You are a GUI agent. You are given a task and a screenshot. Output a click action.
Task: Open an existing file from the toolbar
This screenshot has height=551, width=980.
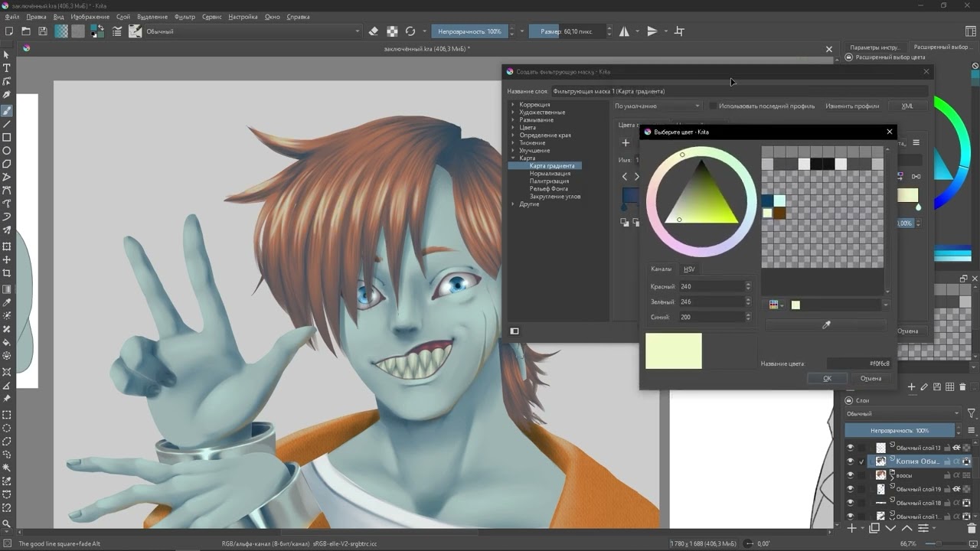26,31
